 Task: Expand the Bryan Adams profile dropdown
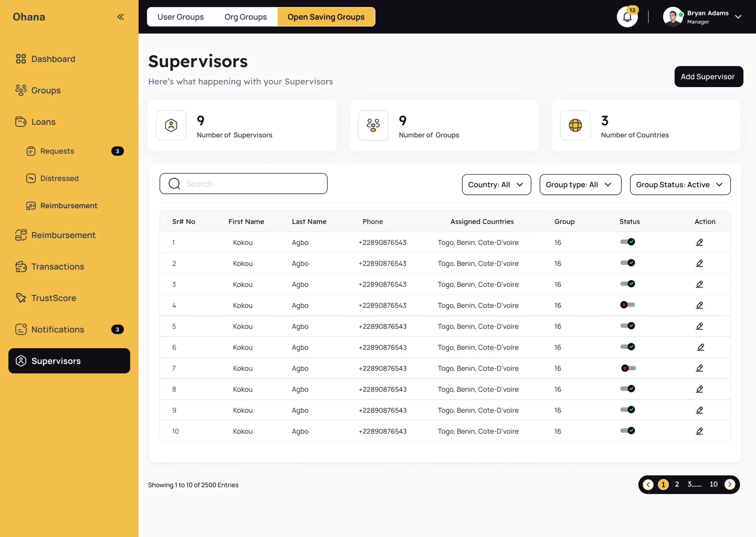coord(738,17)
